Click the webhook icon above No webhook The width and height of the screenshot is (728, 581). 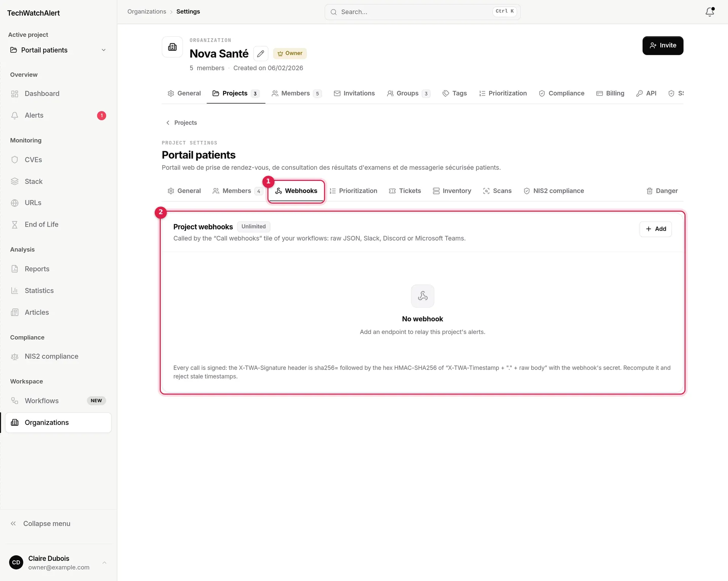pyautogui.click(x=422, y=296)
